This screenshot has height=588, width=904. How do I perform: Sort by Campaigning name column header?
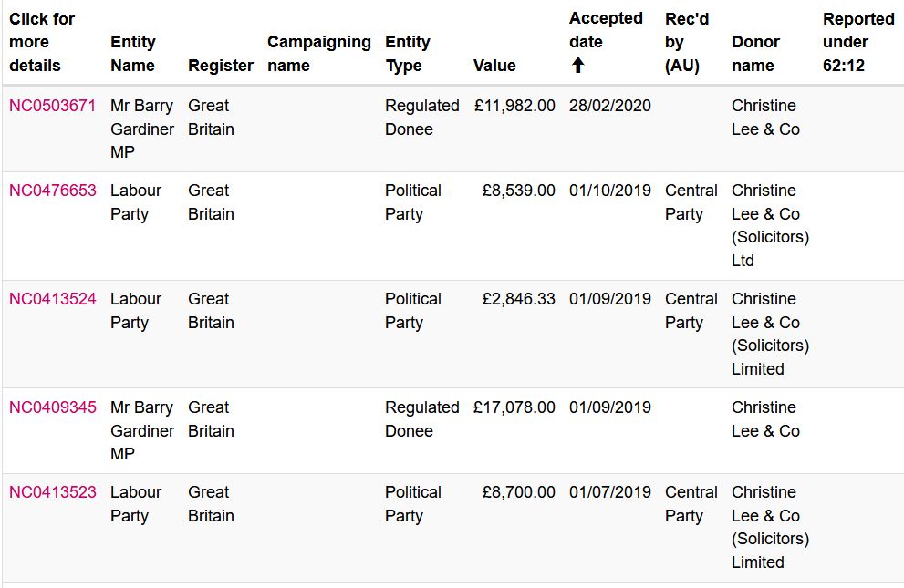coord(319,53)
